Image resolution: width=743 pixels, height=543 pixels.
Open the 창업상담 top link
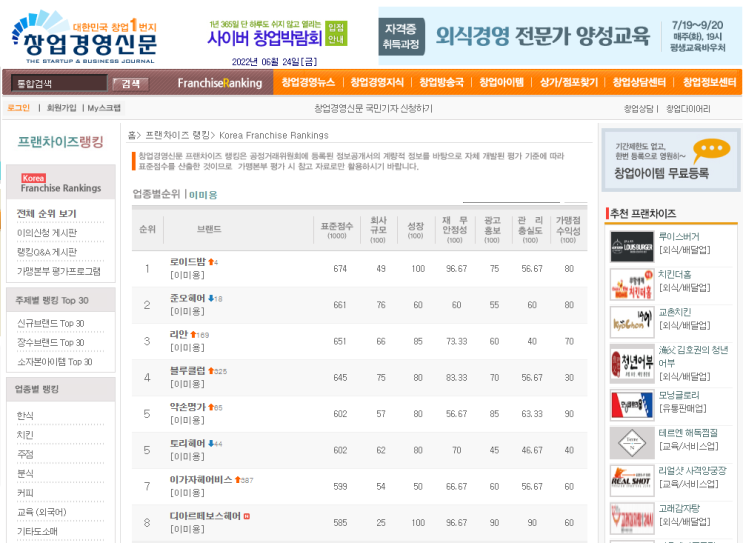point(638,109)
